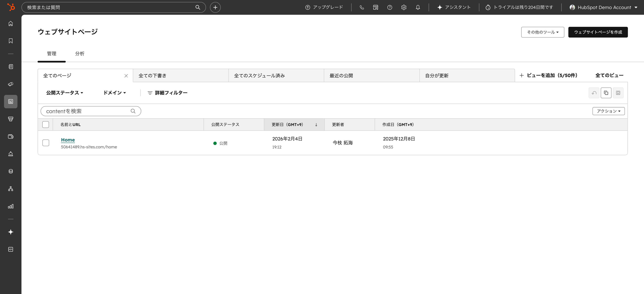Open the Marketplace icon in the top bar

375,7
